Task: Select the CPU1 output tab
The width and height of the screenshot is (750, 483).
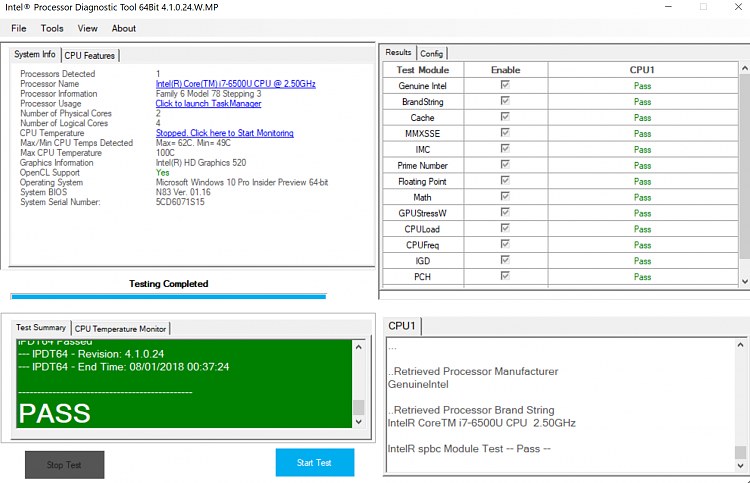Action: tap(402, 326)
